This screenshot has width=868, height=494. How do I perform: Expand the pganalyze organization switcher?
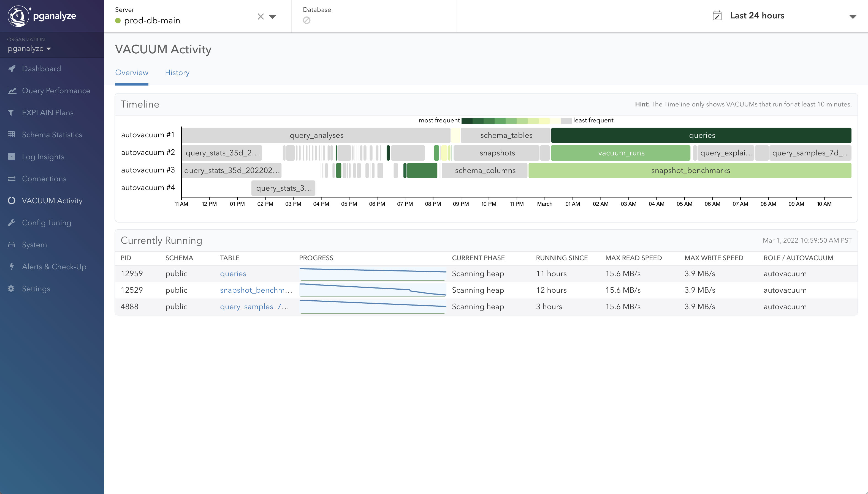pos(29,48)
